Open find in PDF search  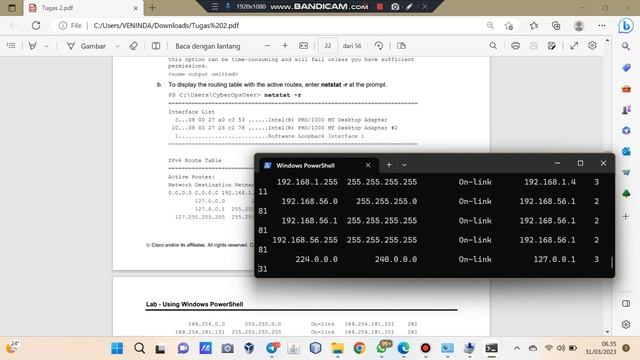pyautogui.click(x=493, y=46)
